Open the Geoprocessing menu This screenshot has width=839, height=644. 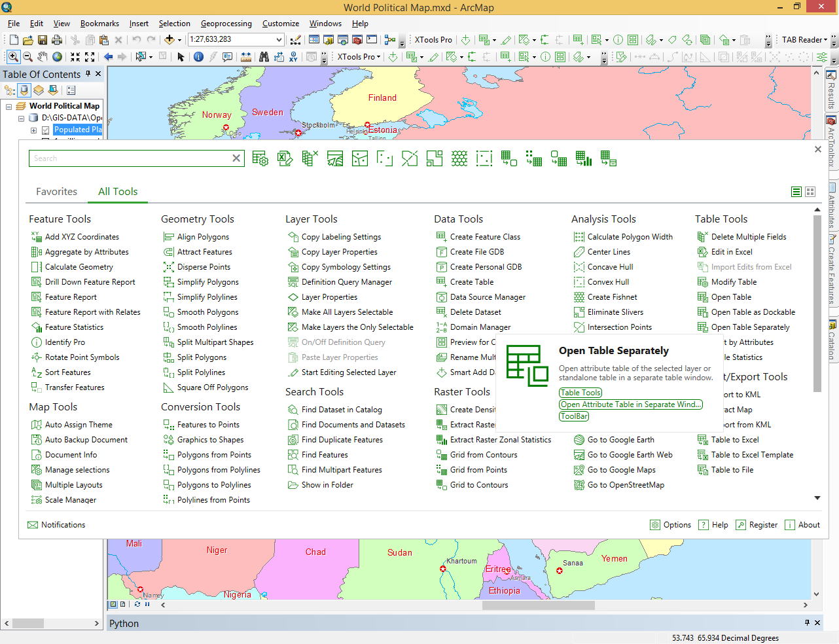coord(226,24)
